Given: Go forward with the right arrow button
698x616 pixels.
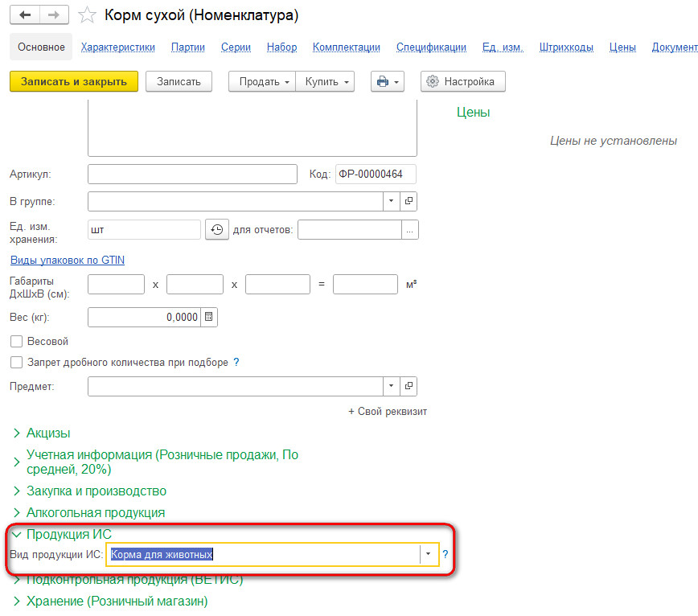Looking at the screenshot, I should [x=54, y=14].
